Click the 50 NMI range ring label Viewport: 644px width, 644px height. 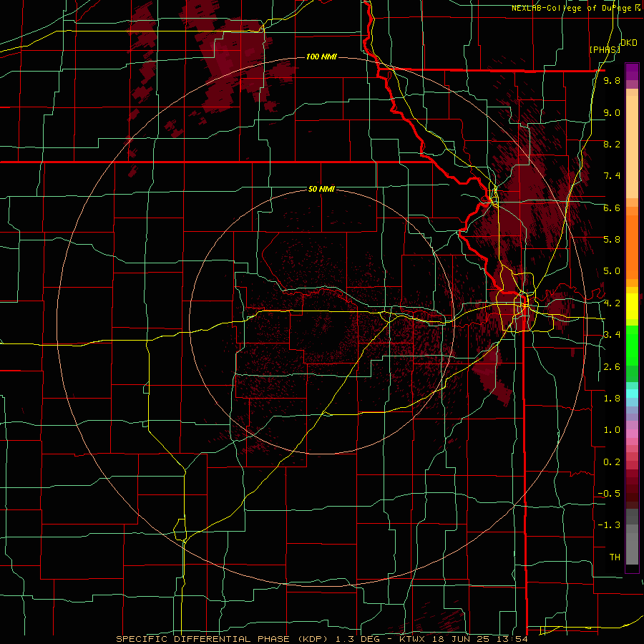point(321,189)
